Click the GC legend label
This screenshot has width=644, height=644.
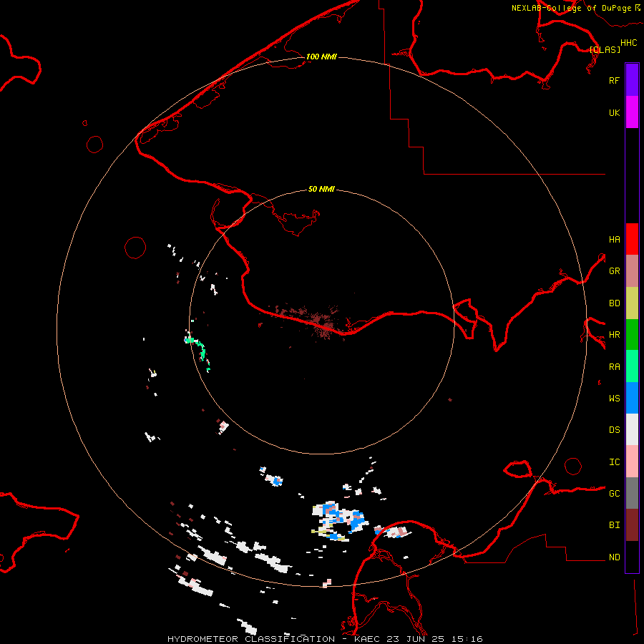614,493
